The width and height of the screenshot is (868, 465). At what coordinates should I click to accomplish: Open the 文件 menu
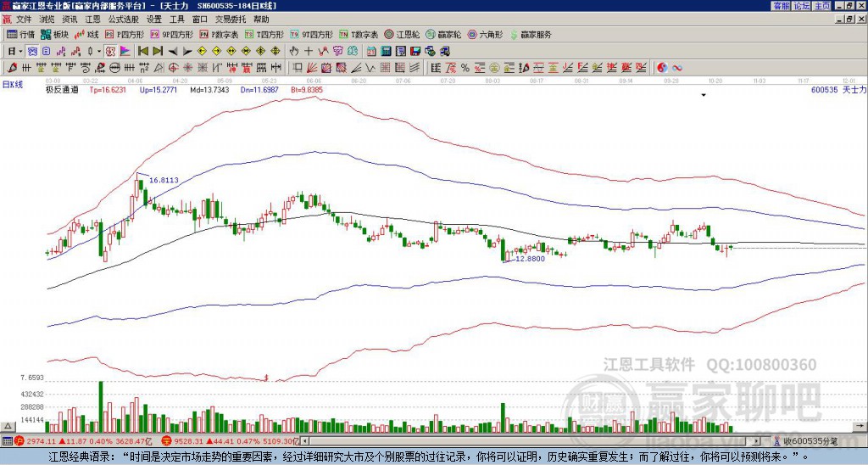pos(24,20)
